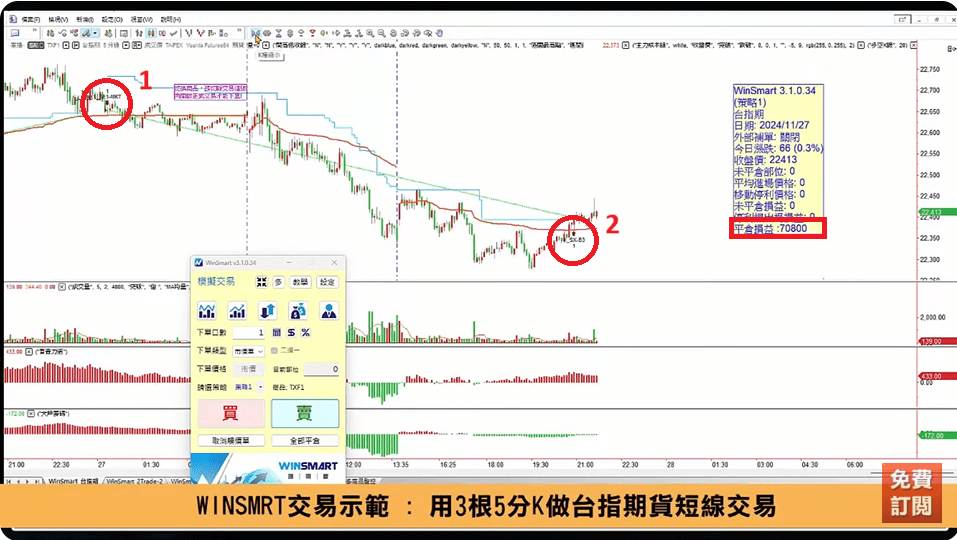
Task: Click the percent icon beside quantity
Action: (305, 333)
